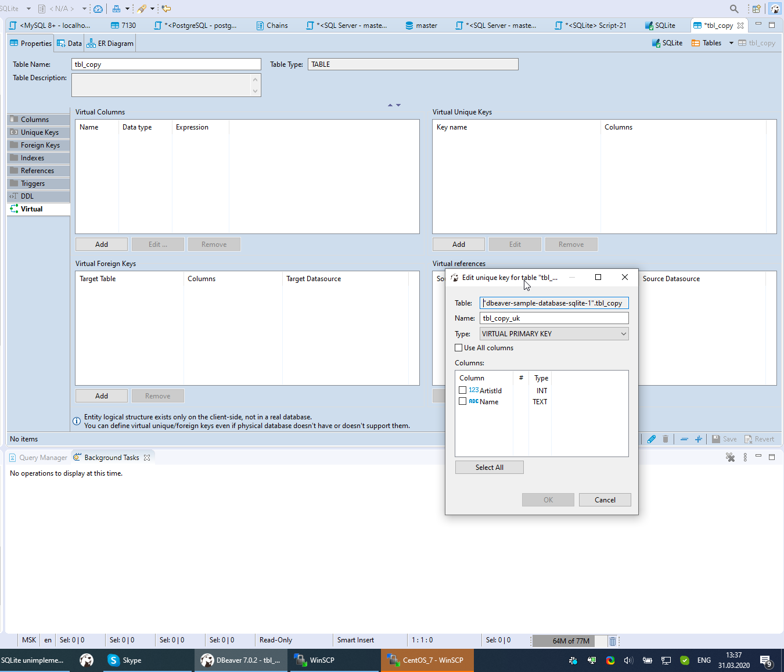Image resolution: width=784 pixels, height=672 pixels.
Task: Cancel the unique key dialog
Action: (x=605, y=499)
